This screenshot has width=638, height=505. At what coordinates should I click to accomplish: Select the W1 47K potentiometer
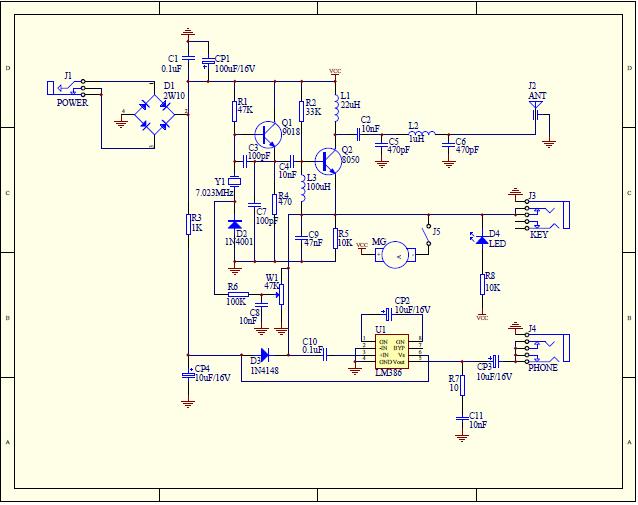point(281,294)
